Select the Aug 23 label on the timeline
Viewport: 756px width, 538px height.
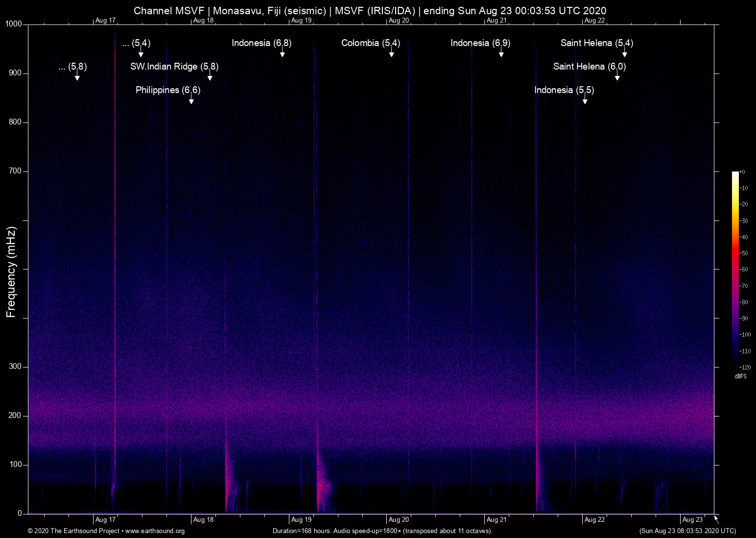(692, 519)
